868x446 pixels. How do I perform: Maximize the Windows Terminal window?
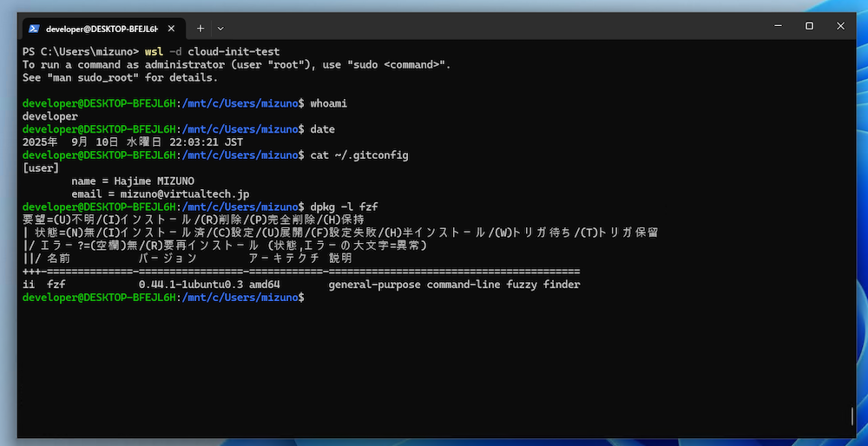click(x=809, y=26)
